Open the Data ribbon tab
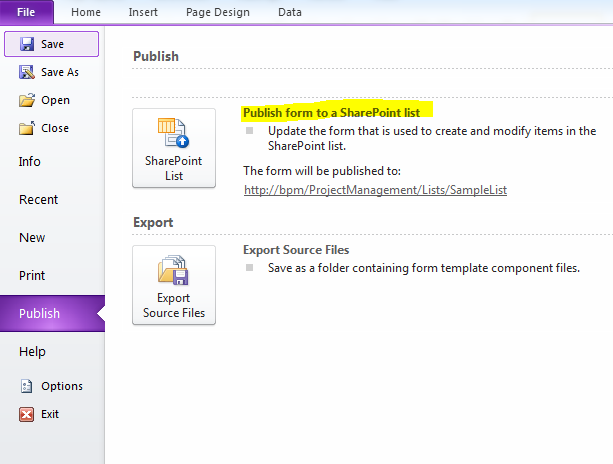 click(x=290, y=12)
